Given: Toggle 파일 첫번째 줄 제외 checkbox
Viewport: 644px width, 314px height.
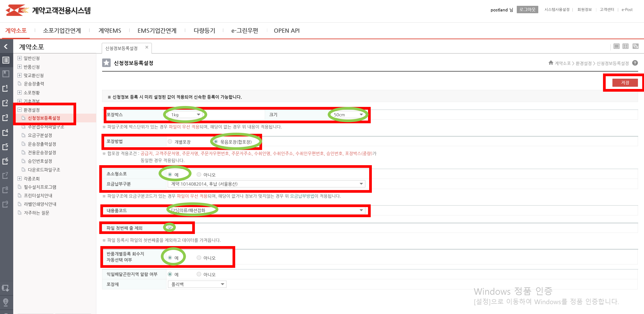Looking at the screenshot, I should [170, 228].
